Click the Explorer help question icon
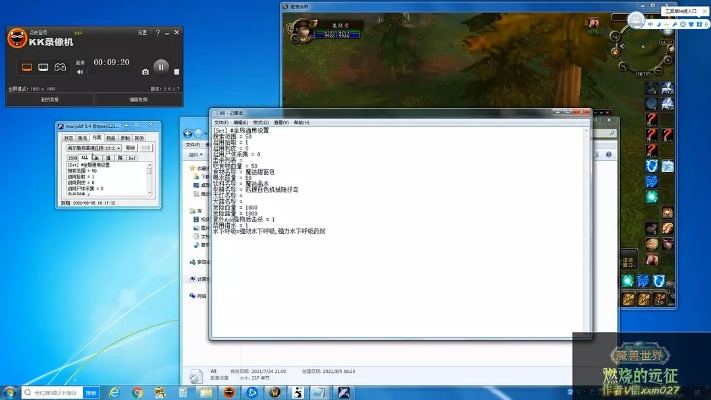Image resolution: width=711 pixels, height=400 pixels. pos(609,155)
